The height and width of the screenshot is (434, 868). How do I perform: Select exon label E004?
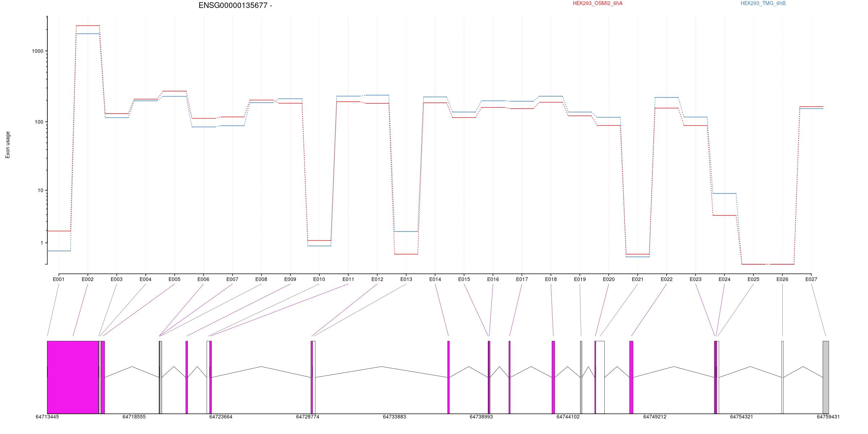click(145, 279)
